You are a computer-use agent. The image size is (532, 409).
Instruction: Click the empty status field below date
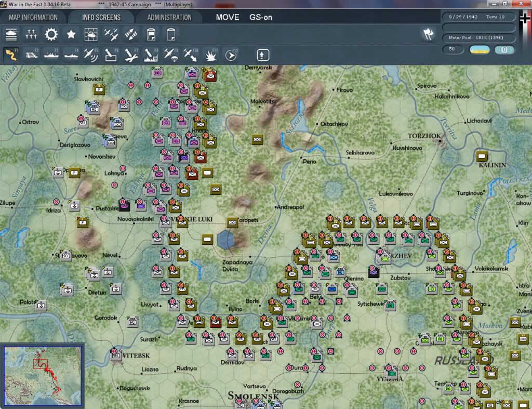[x=478, y=27]
